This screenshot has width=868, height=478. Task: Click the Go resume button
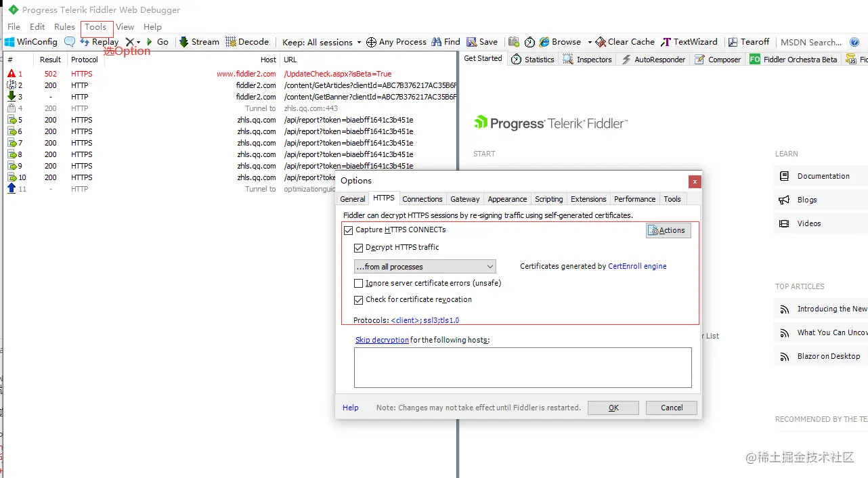click(x=158, y=42)
